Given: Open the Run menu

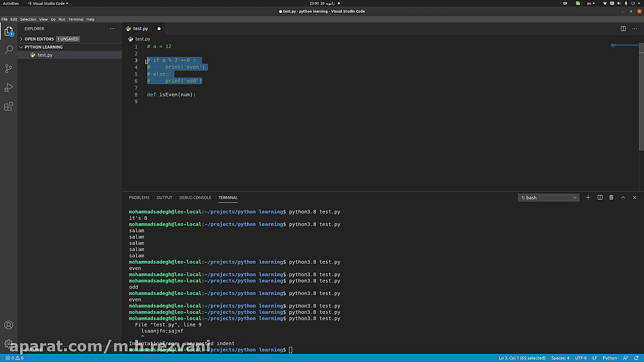Looking at the screenshot, I should click(62, 19).
